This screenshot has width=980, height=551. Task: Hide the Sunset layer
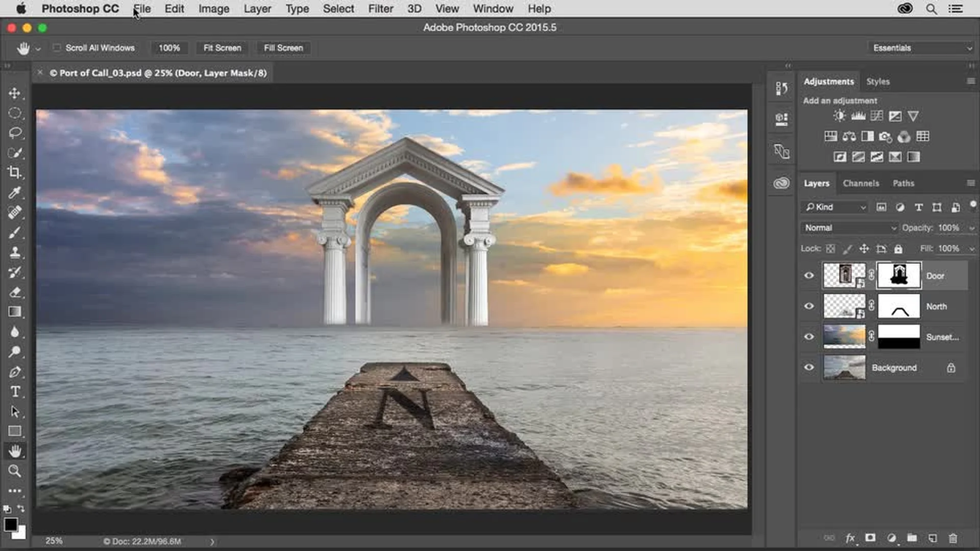click(809, 337)
